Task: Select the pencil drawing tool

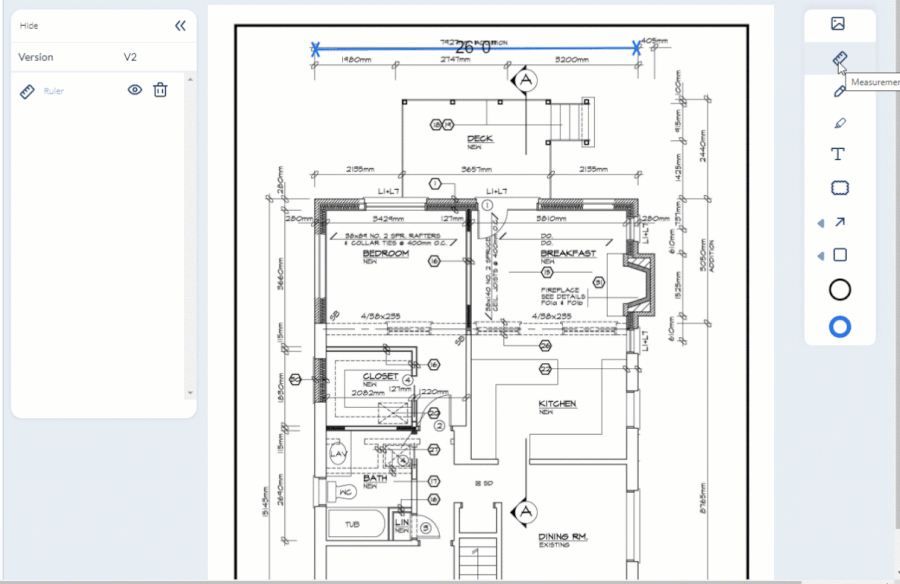Action: pyautogui.click(x=839, y=91)
